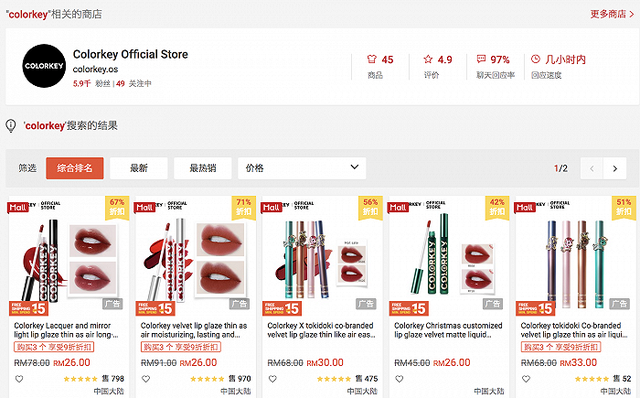The width and height of the screenshot is (640, 398).
Task: Click the 5.9千 followers count
Action: [x=82, y=83]
